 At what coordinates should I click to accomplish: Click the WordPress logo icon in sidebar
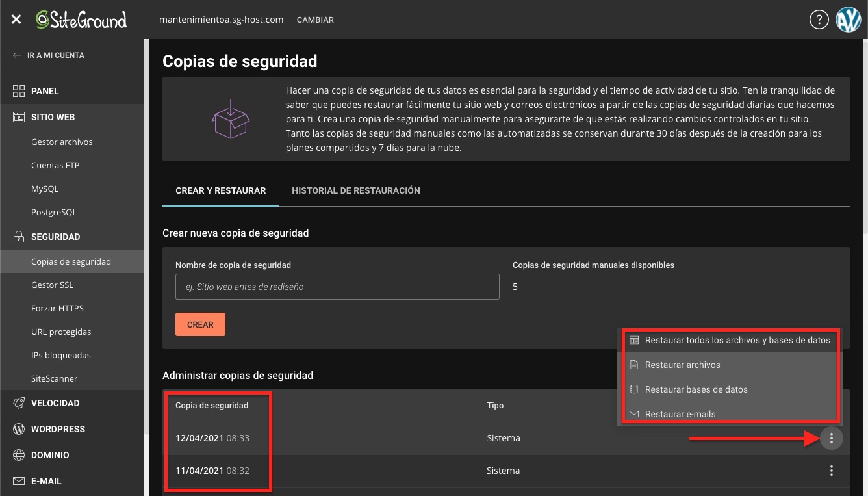[19, 429]
